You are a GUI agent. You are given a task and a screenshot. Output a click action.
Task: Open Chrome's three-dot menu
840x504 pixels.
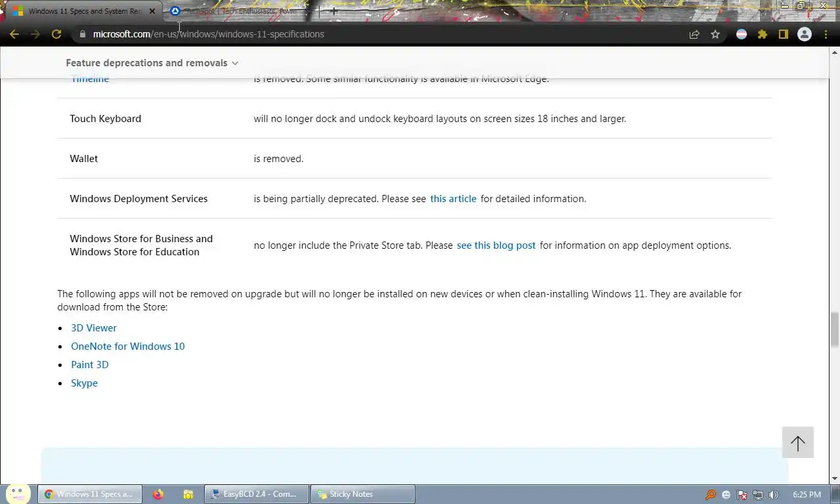click(826, 34)
